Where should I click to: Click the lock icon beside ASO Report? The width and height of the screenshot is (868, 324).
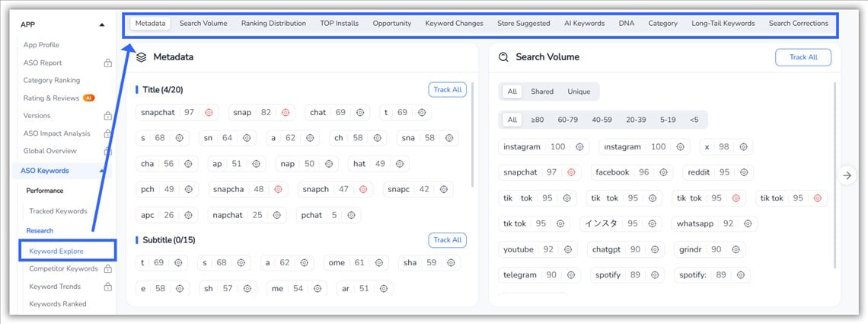108,63
